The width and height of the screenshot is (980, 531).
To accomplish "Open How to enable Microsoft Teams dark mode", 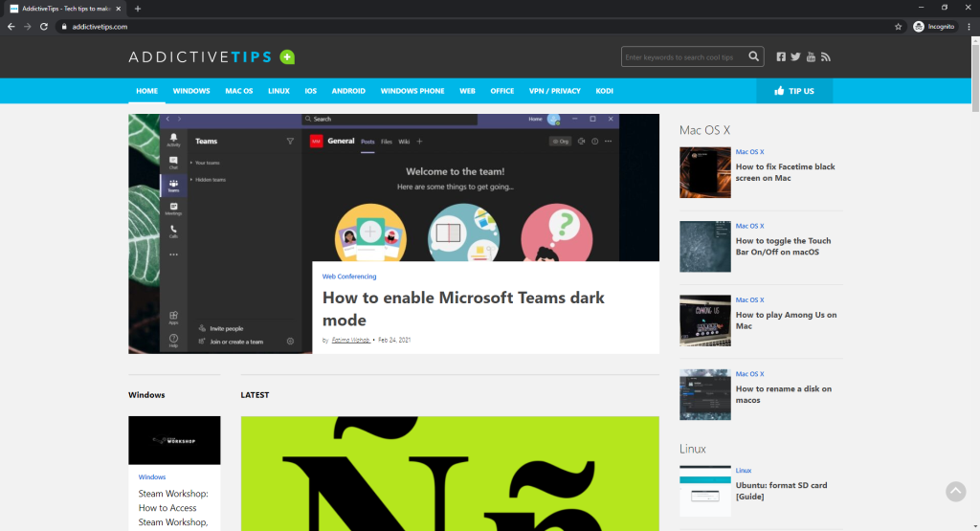I will (x=463, y=309).
